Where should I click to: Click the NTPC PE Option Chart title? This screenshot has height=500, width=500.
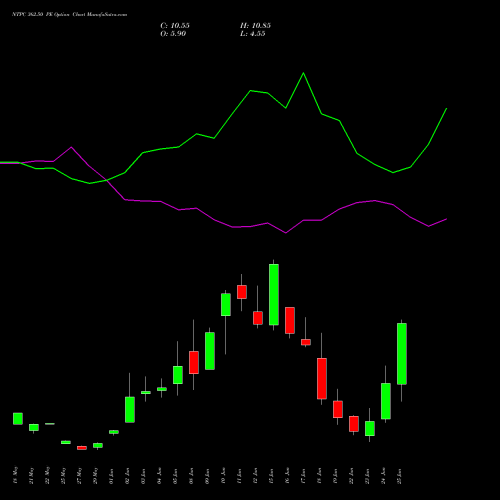pyautogui.click(x=69, y=15)
